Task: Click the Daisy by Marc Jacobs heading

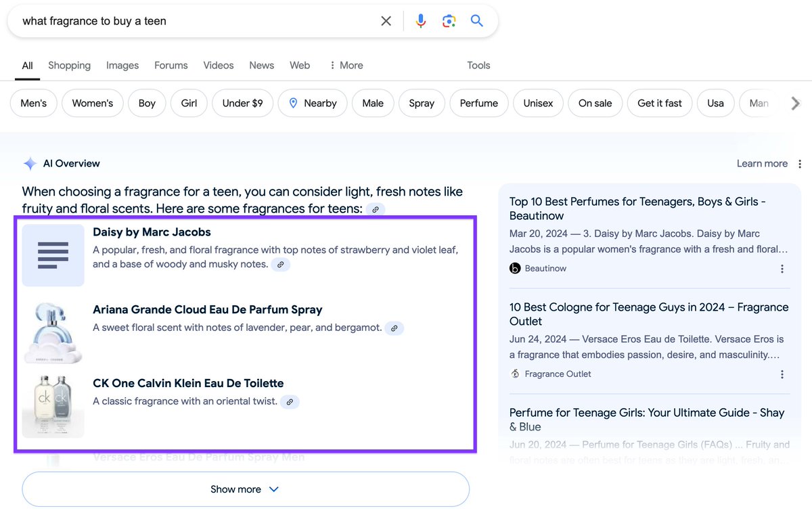Action: pos(152,232)
